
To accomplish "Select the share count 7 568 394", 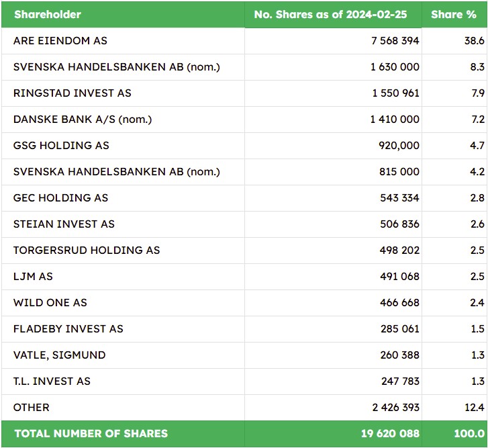I will 395,41.
